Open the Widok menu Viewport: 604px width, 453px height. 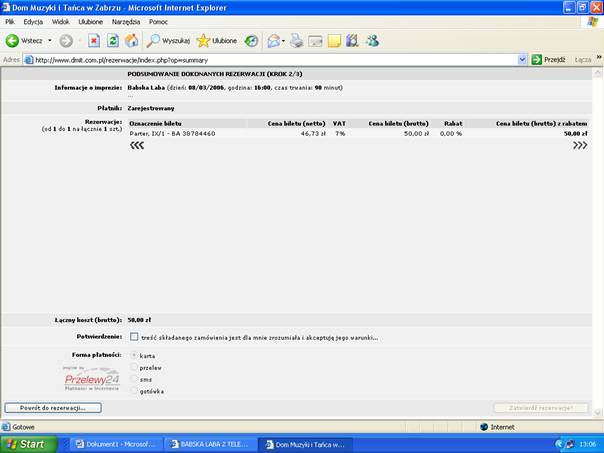pyautogui.click(x=60, y=21)
